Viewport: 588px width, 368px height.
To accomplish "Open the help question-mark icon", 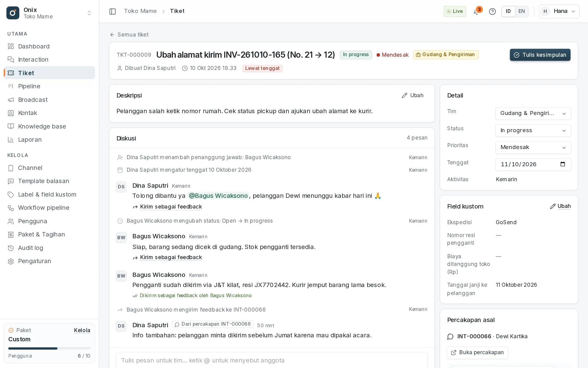I will tap(492, 12).
